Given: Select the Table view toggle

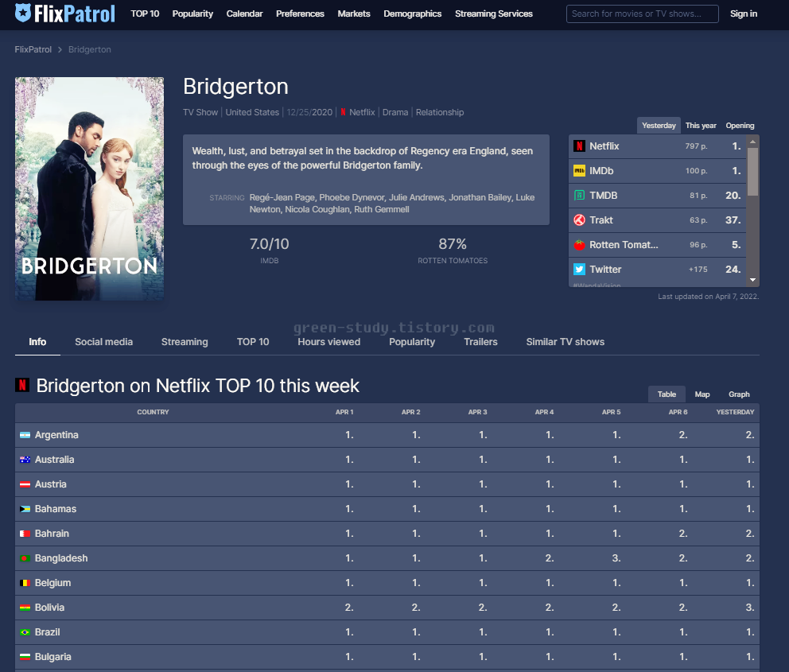Looking at the screenshot, I should point(667,394).
